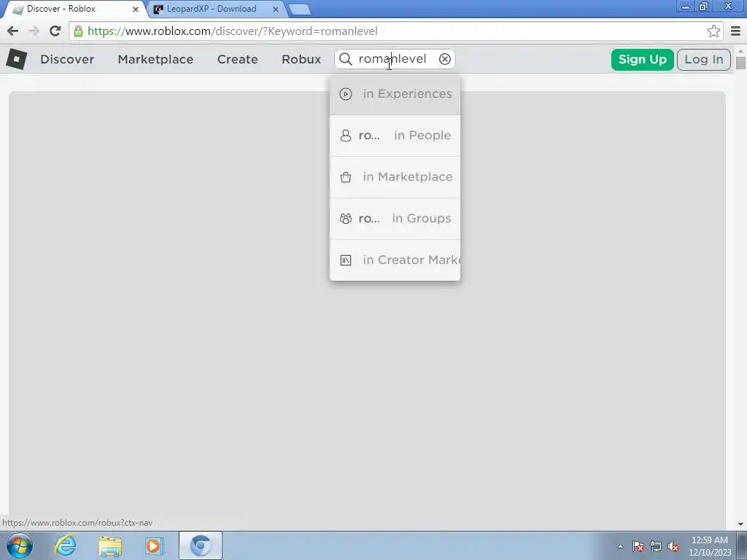Click the Marketplace shopping bag icon

tap(346, 177)
